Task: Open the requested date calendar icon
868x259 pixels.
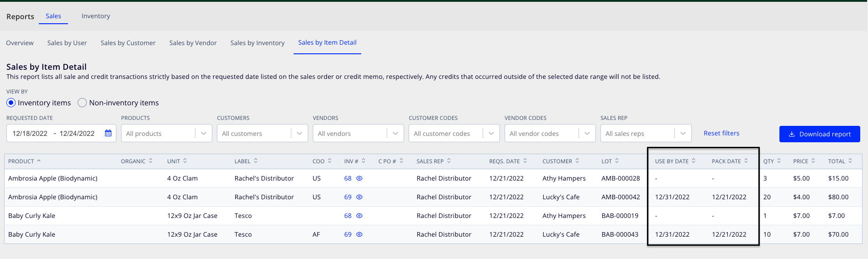Action: [x=108, y=133]
